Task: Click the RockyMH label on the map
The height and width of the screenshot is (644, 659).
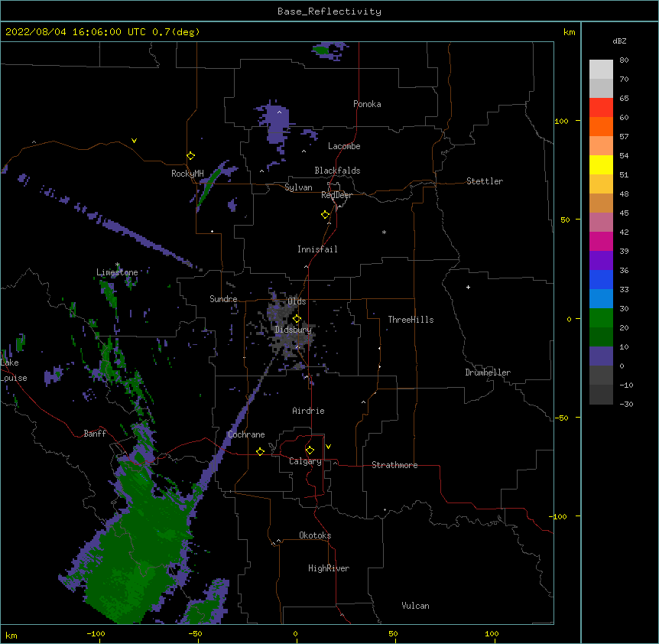Action: [187, 174]
